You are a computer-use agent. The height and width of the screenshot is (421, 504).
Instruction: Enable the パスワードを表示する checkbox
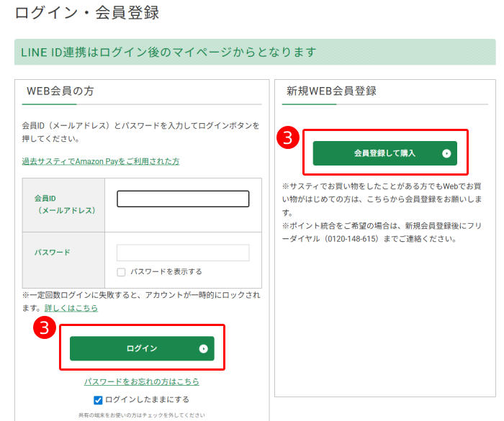[121, 272]
